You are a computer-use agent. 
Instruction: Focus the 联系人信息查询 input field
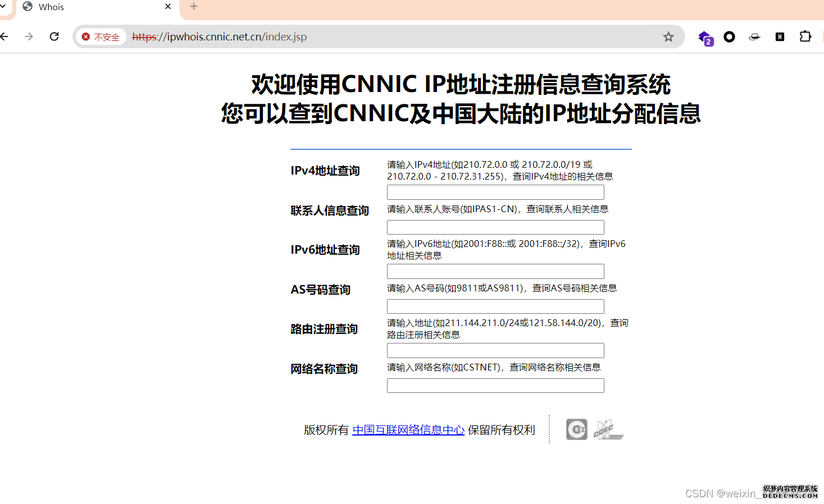tap(495, 227)
